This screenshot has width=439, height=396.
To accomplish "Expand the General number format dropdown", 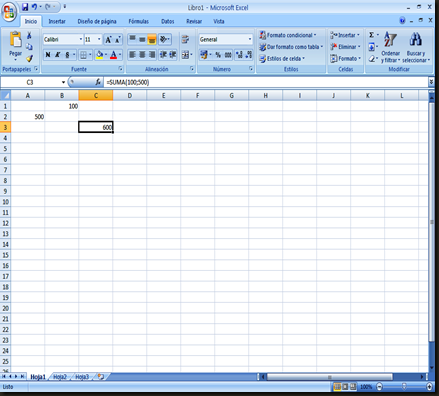I will tap(250, 39).
